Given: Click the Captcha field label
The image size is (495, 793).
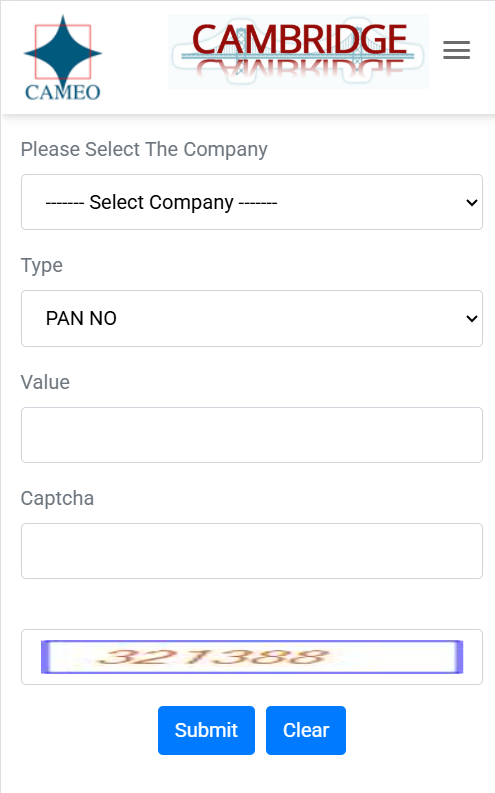Looking at the screenshot, I should point(57,499).
